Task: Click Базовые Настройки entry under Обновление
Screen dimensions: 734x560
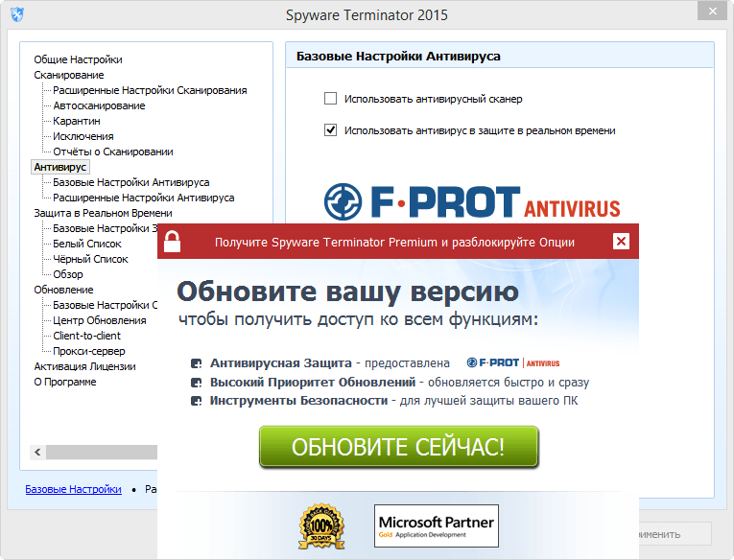Action: click(105, 305)
